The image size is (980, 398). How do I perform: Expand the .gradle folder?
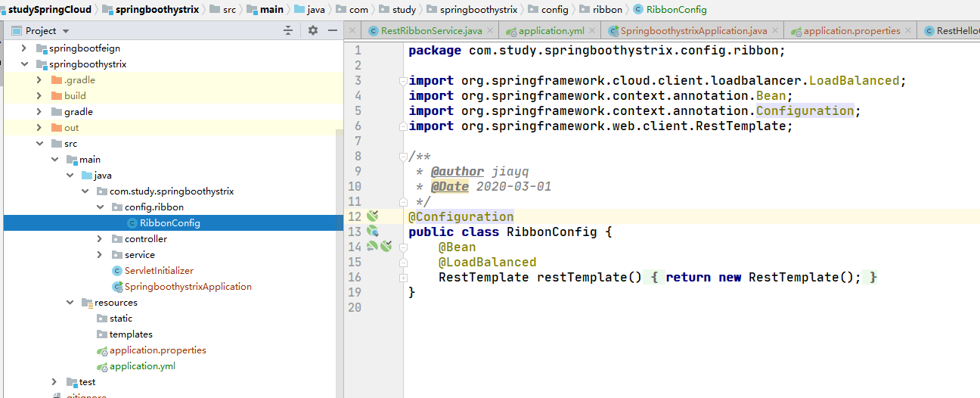tap(39, 80)
